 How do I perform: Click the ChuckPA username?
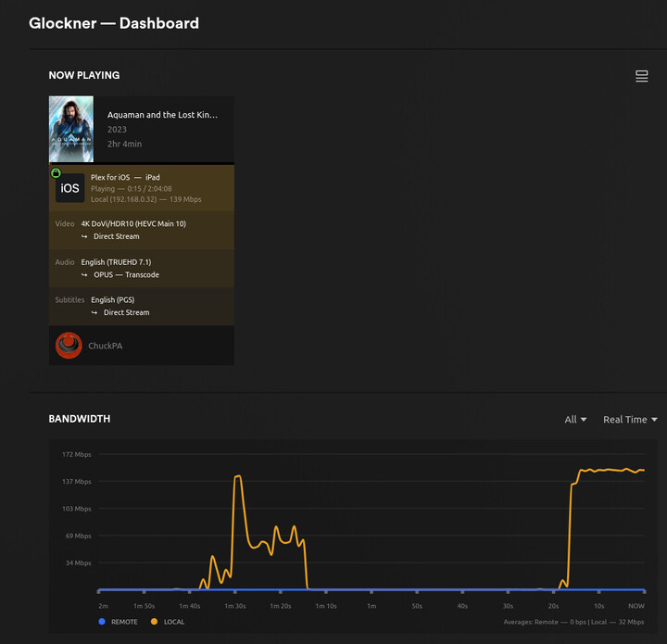(x=105, y=346)
